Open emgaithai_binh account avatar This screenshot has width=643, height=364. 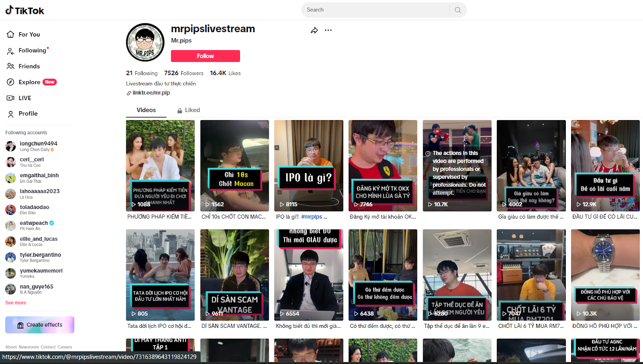(x=11, y=178)
